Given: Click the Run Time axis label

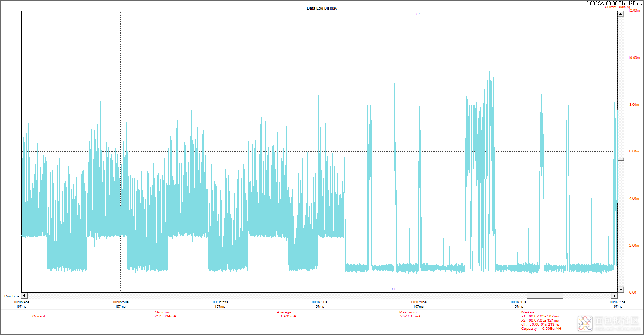Looking at the screenshot, I should (x=12, y=296).
